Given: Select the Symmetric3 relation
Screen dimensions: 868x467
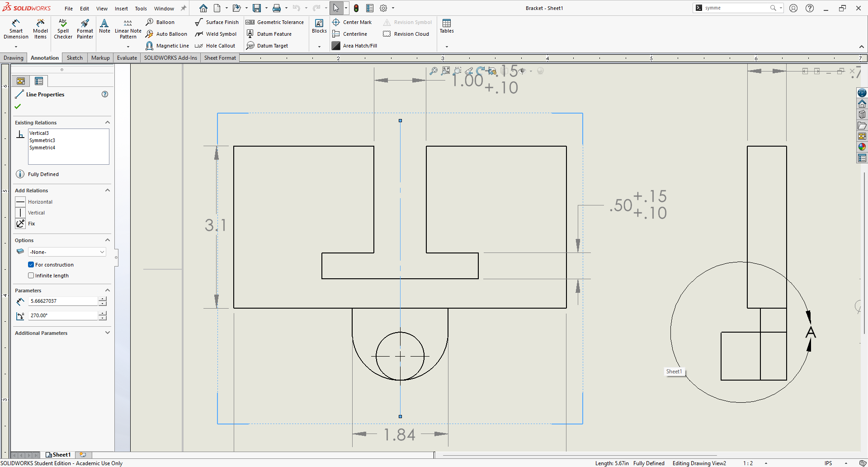Looking at the screenshot, I should pyautogui.click(x=42, y=140).
